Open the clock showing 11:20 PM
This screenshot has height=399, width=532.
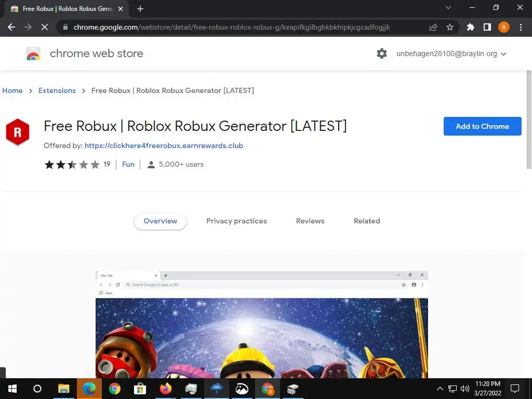pos(487,389)
